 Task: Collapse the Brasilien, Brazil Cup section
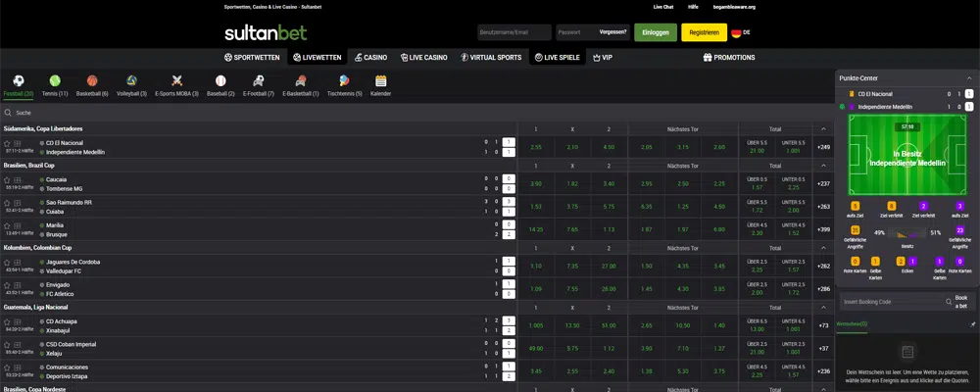click(823, 166)
